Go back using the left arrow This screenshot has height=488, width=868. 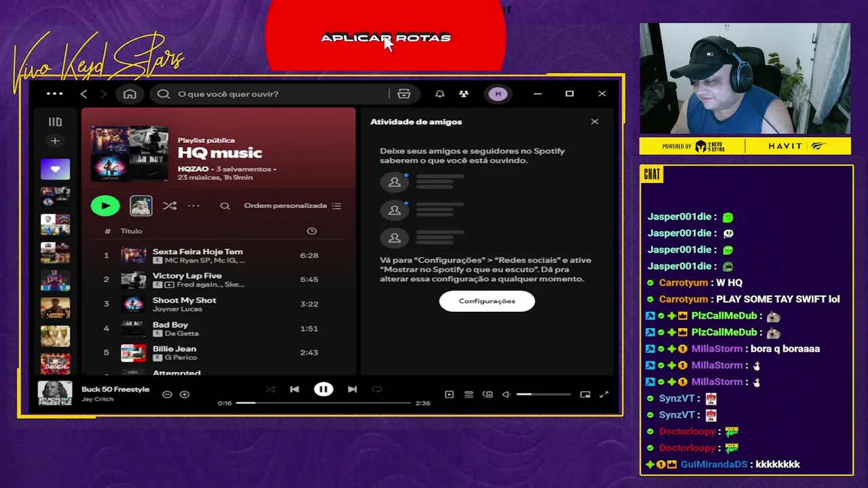[84, 94]
